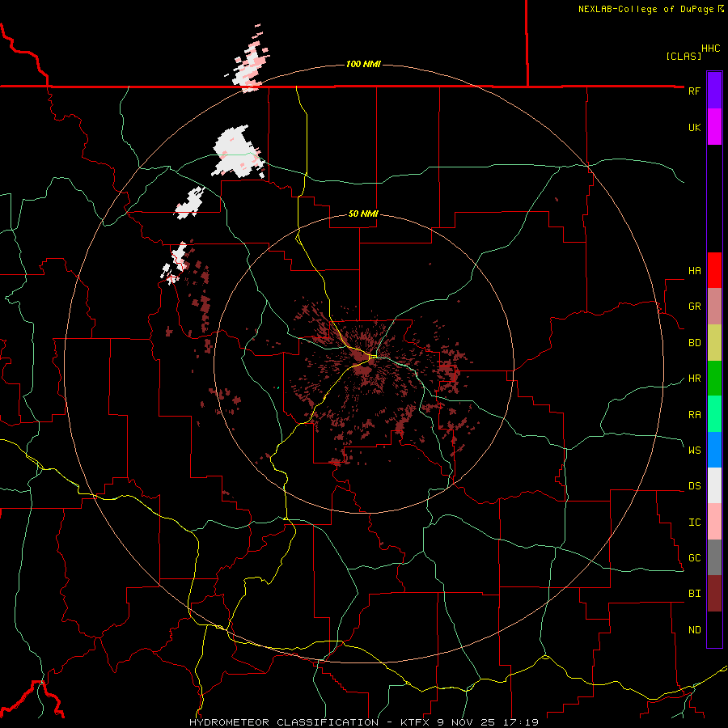Click the GC gray legend swatch
The image size is (728, 728).
(714, 557)
